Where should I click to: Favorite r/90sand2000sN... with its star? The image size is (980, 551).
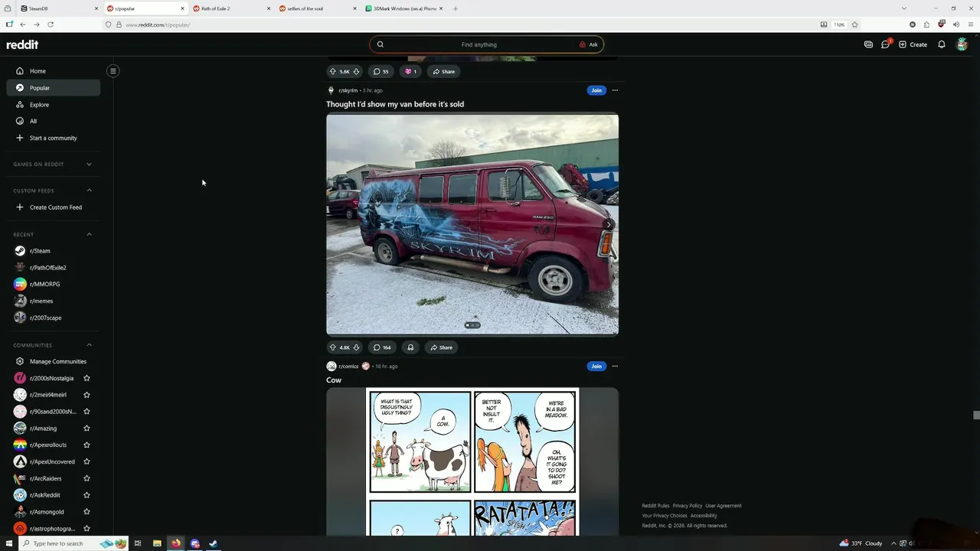87,412
